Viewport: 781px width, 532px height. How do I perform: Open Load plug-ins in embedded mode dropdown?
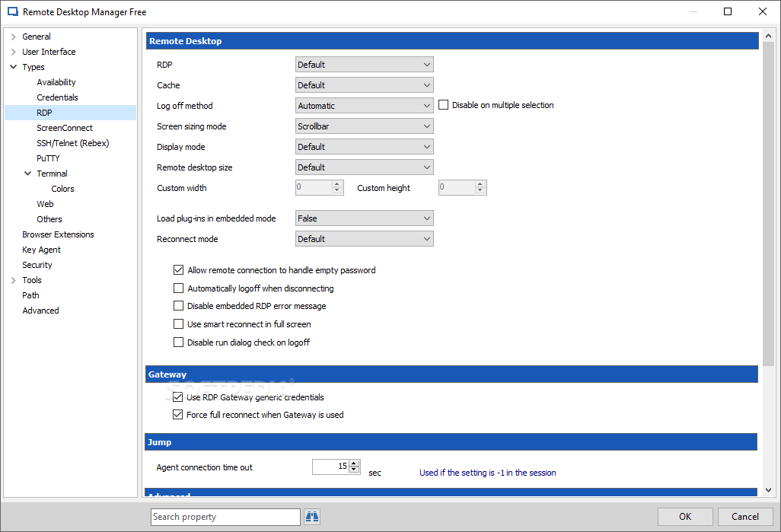(x=364, y=218)
